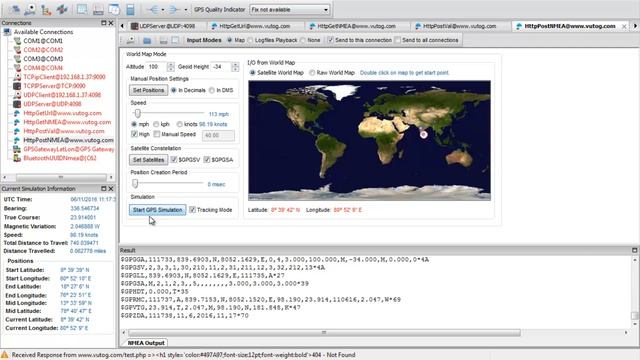Image resolution: width=640 pixels, height=360 pixels.
Task: Select UDPClient@192.168.1.37:4098 in connections tree
Action: point(62,95)
